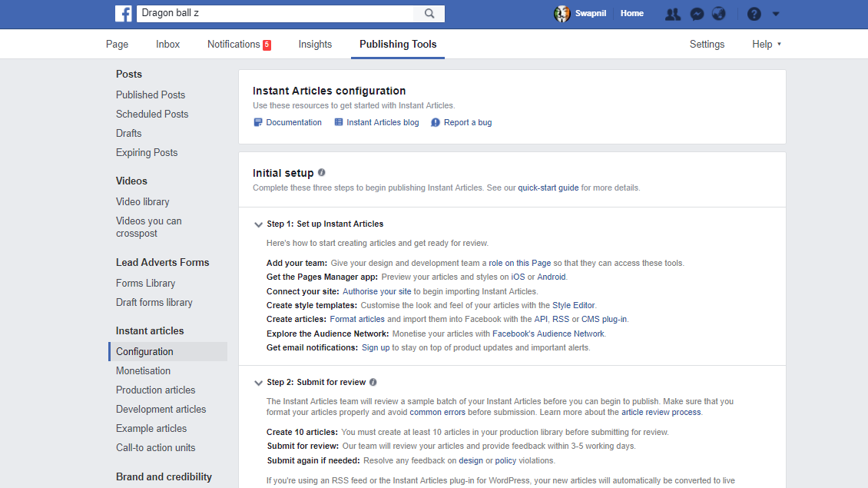
Task: Open the Android app link
Action: [552, 277]
